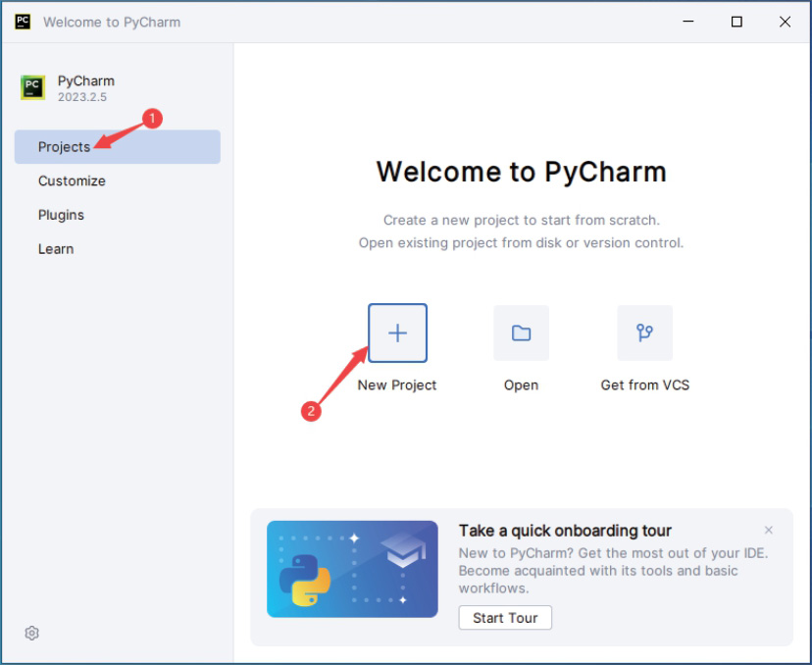Minimize the Welcome to PyCharm window
Image resolution: width=812 pixels, height=665 pixels.
tap(688, 22)
